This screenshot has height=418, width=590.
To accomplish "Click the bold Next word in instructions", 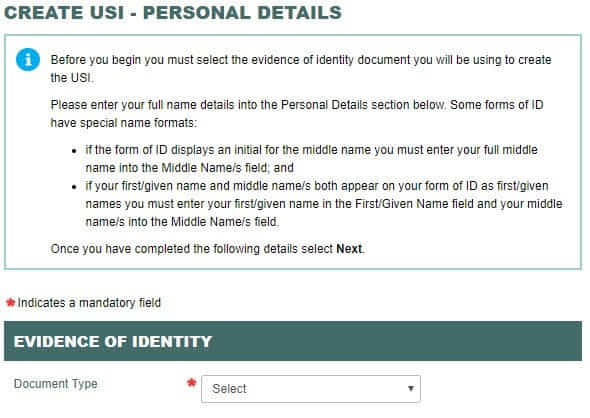I will [349, 249].
